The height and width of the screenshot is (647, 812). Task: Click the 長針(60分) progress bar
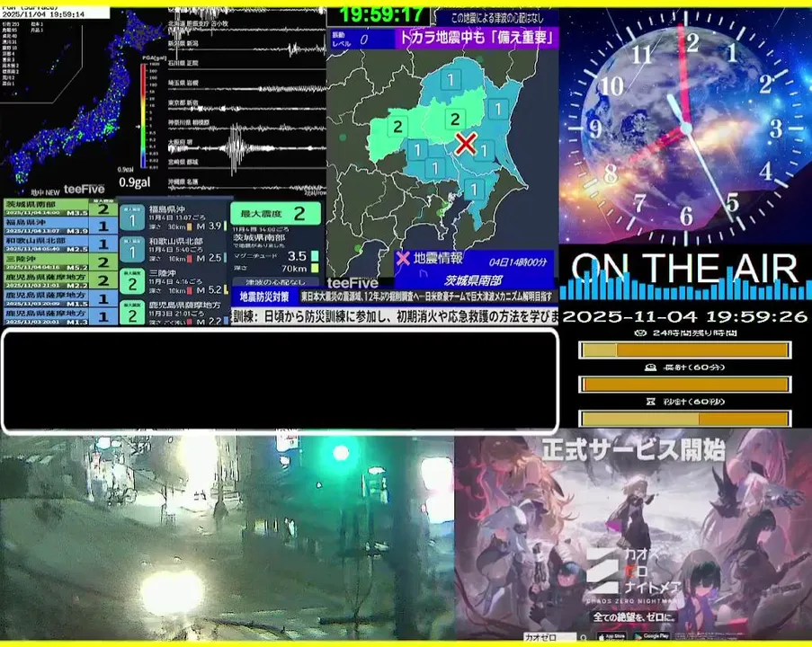tap(685, 385)
